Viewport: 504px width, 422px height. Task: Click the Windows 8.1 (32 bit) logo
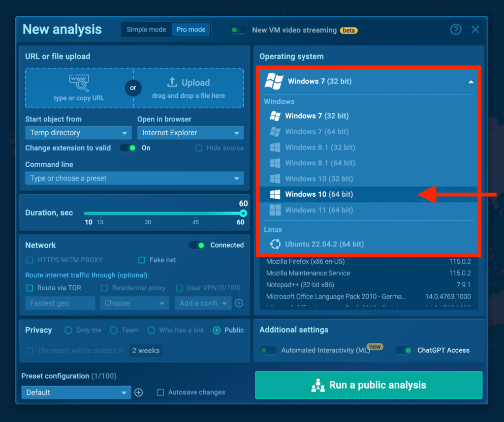click(x=275, y=147)
